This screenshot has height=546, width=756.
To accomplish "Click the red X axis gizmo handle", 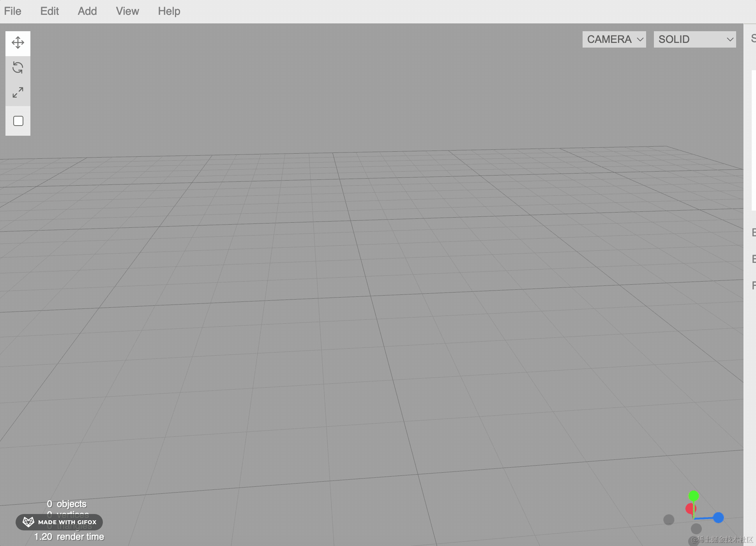I will click(690, 509).
